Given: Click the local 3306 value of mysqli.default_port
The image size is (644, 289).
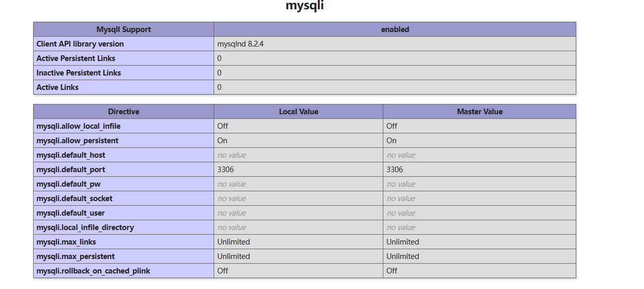Looking at the screenshot, I should click(226, 170).
